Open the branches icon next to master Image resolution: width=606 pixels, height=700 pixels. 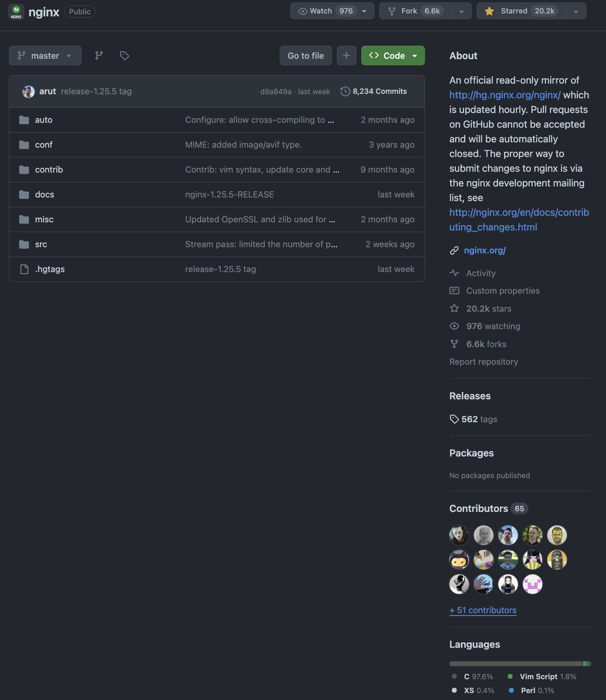pyautogui.click(x=99, y=55)
